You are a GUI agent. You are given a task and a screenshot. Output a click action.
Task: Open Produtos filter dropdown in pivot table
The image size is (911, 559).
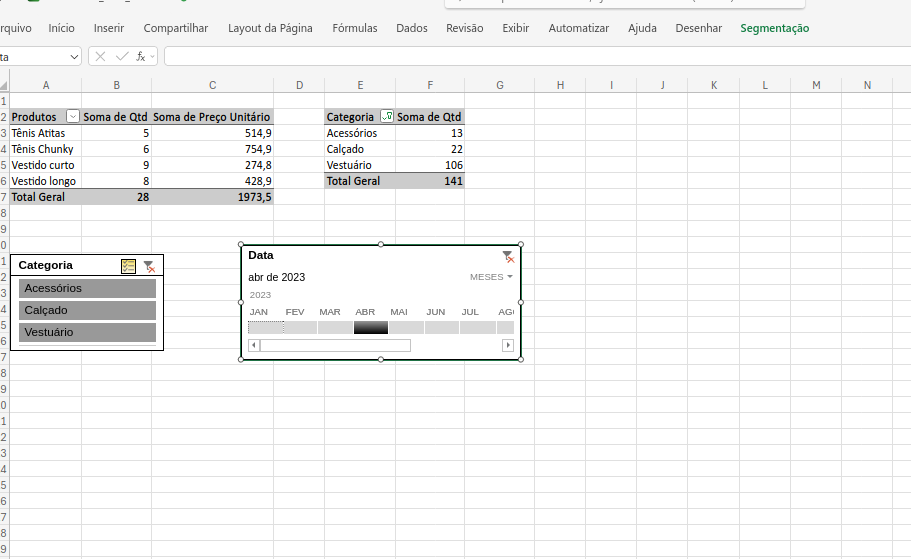[x=73, y=117]
